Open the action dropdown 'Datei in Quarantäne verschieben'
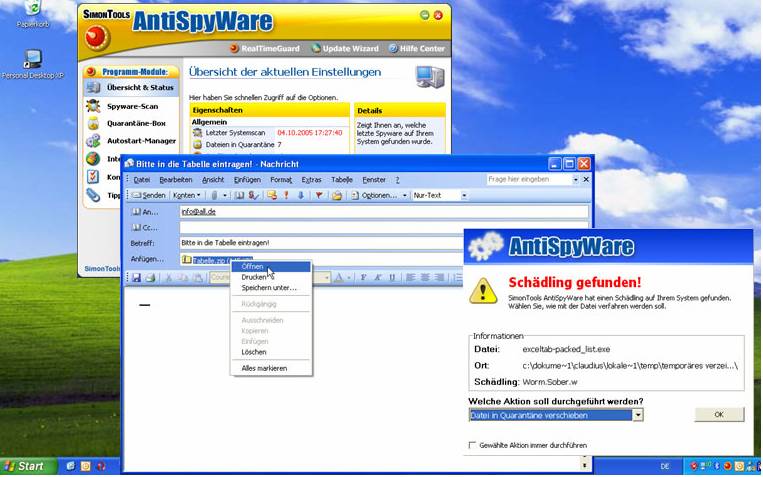Viewport: 763px width, 477px height. tap(556, 415)
